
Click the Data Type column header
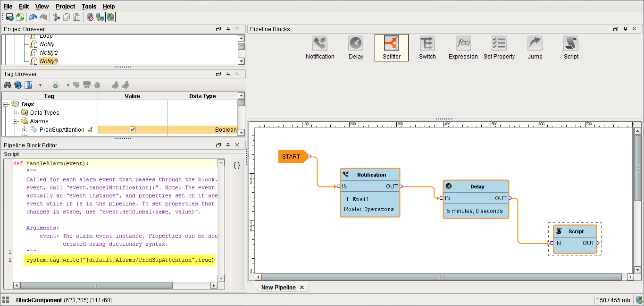pyautogui.click(x=202, y=96)
